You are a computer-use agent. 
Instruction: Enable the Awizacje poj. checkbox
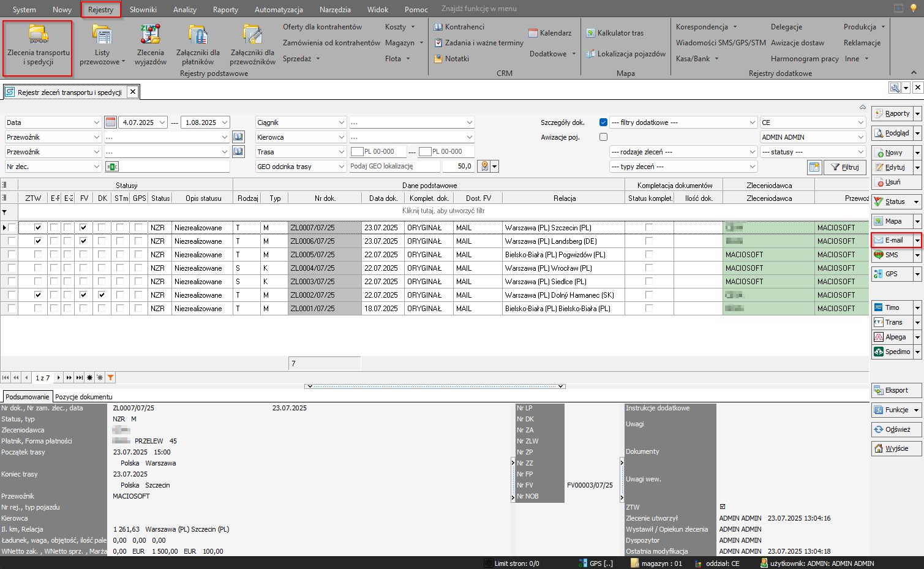603,137
